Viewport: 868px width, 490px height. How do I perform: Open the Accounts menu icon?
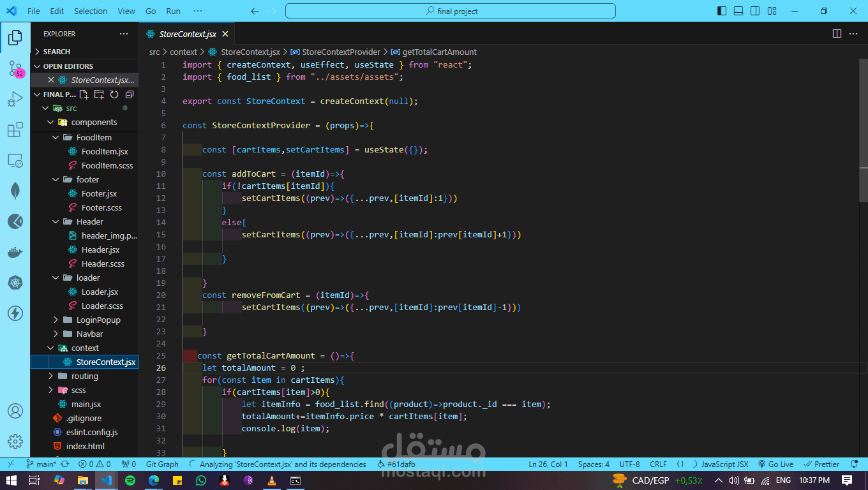pyautogui.click(x=15, y=411)
